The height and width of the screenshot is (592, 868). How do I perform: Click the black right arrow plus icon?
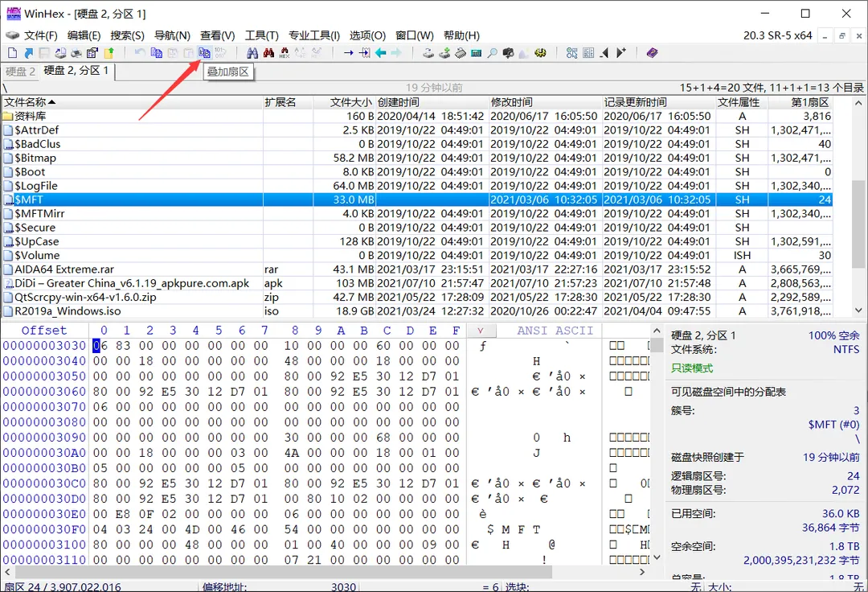pyautogui.click(x=620, y=53)
